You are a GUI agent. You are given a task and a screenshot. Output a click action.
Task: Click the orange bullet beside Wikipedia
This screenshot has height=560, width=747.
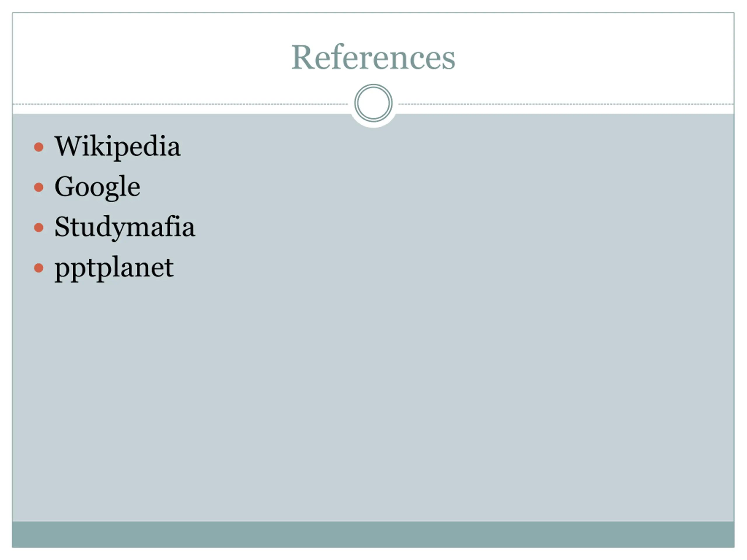point(39,147)
